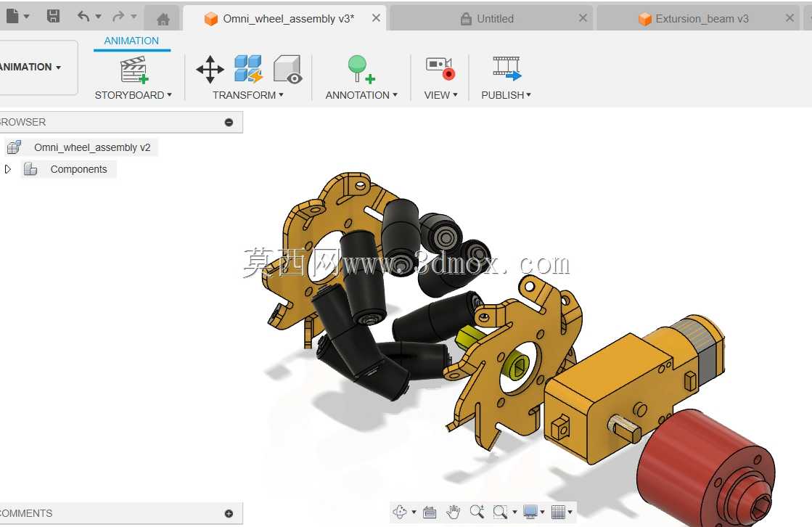This screenshot has width=812, height=527.
Task: Open the redo history dropdown arrow
Action: pos(134,17)
